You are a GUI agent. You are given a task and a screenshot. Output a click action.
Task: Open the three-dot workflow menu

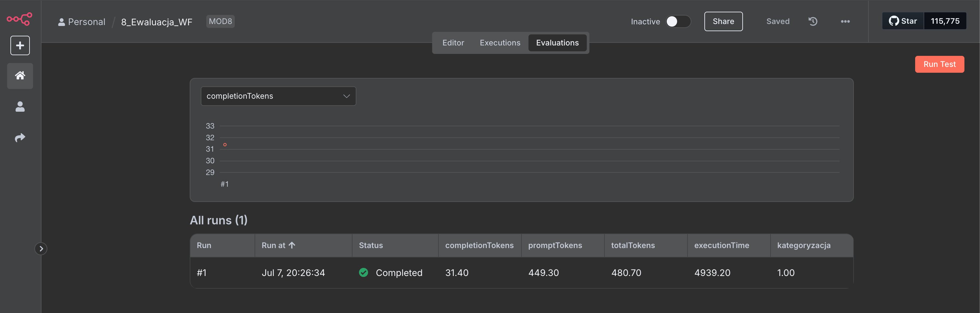[845, 21]
